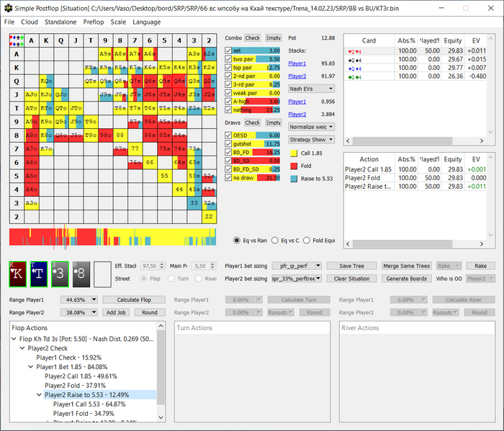
Task: Click the app icon in title bar
Action: [8, 9]
